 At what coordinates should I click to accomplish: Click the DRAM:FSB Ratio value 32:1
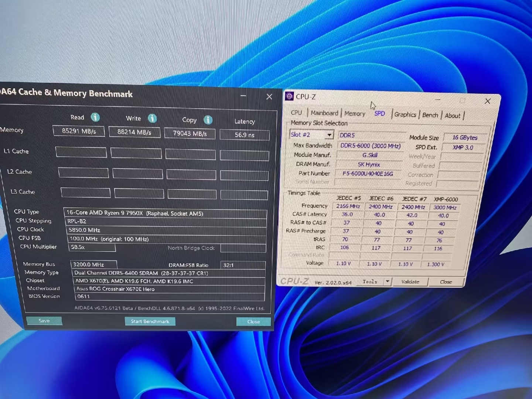243,265
